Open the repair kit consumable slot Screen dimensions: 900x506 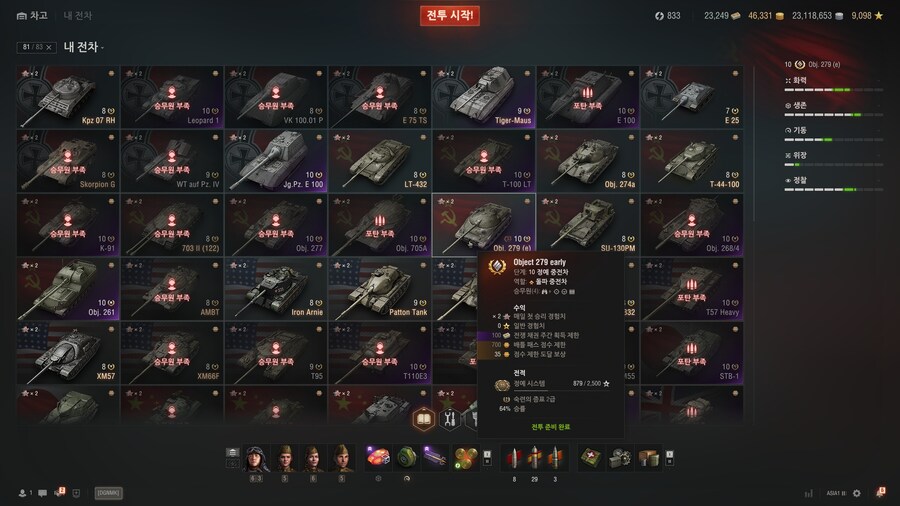point(620,458)
